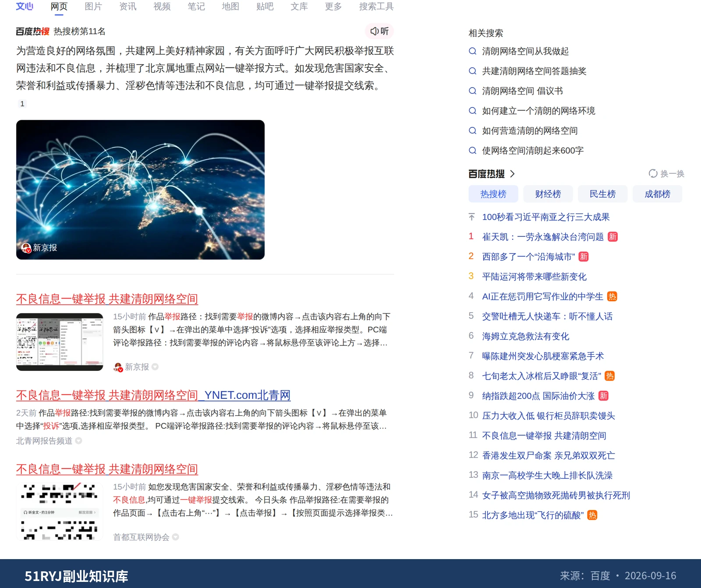
Task: Open 崔天凯：一劳永逸解决台湾问题 hot topic
Action: (543, 237)
